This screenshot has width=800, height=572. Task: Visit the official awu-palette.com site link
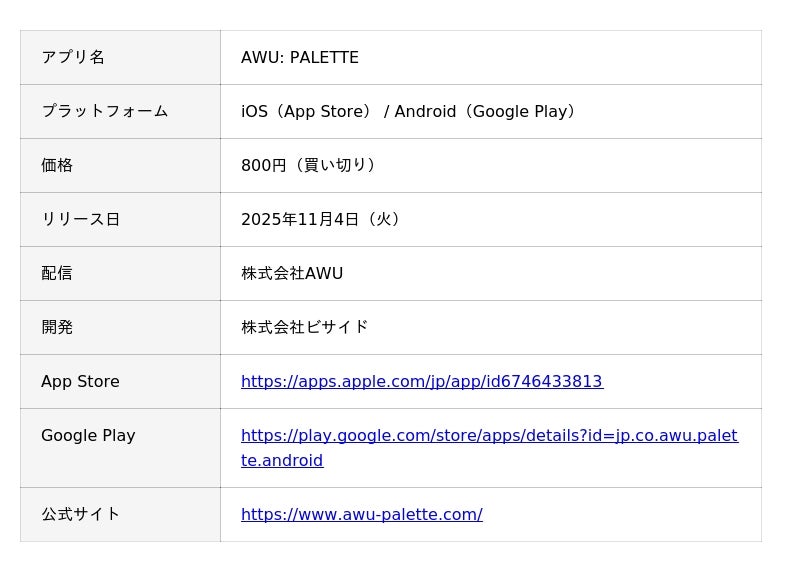click(x=361, y=515)
